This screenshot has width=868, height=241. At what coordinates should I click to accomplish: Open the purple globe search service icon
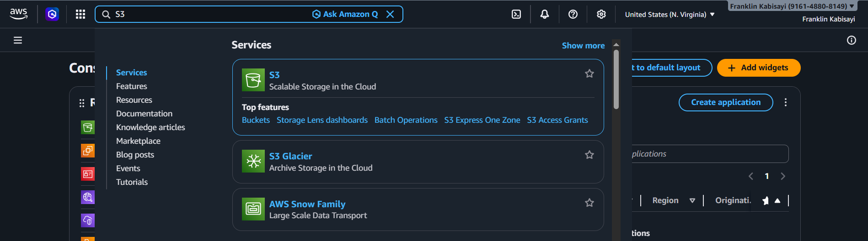tap(88, 197)
